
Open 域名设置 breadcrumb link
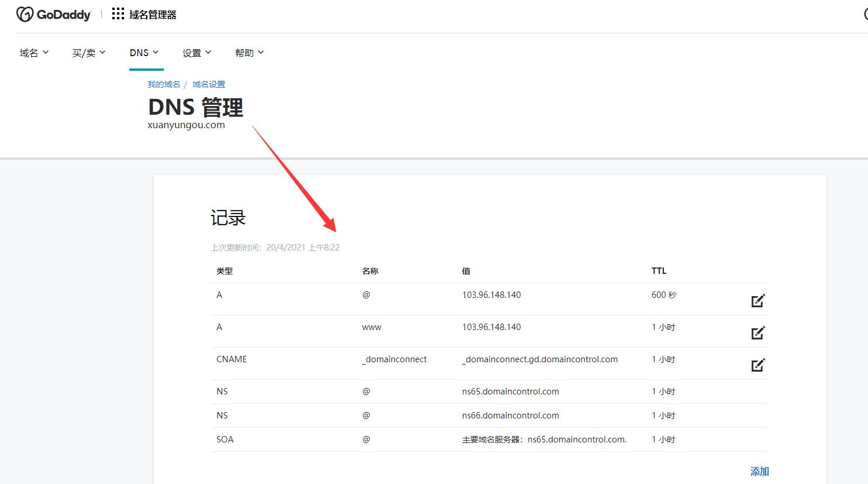209,84
